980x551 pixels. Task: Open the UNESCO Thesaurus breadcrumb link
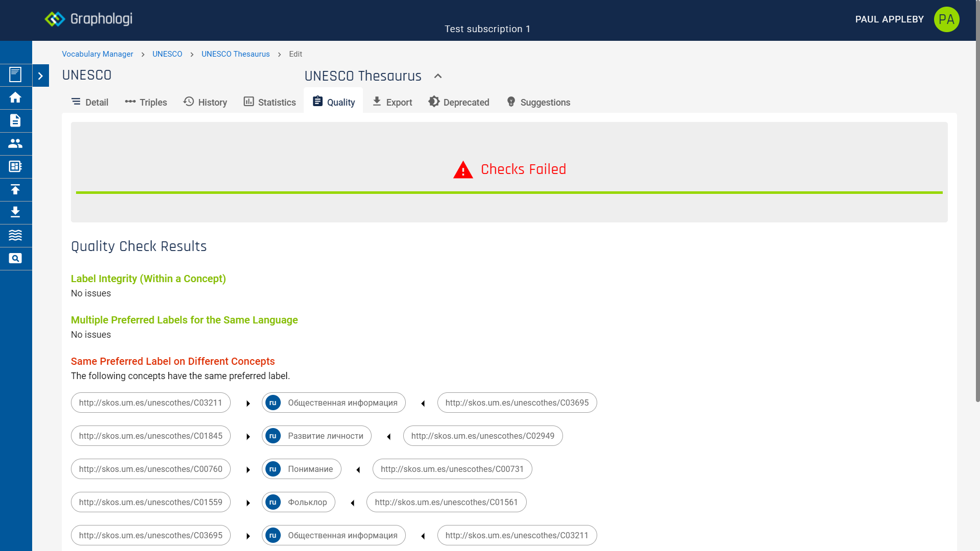(235, 54)
